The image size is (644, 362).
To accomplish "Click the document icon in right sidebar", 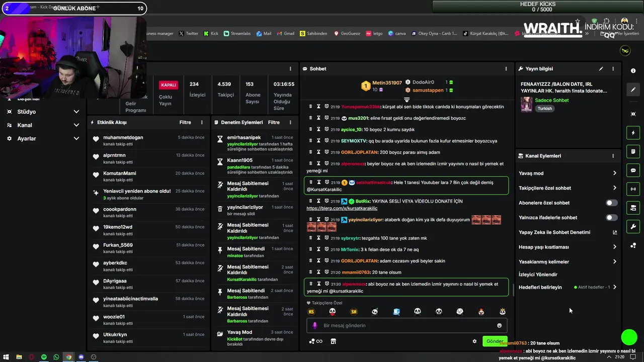I will pyautogui.click(x=633, y=152).
